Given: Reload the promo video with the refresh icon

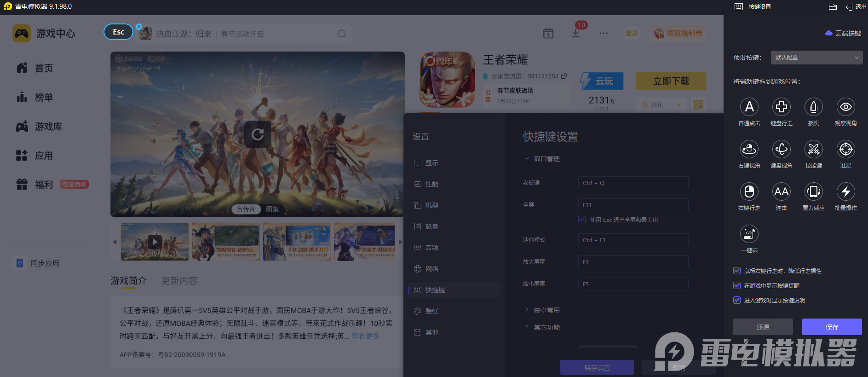Looking at the screenshot, I should pyautogui.click(x=258, y=134).
